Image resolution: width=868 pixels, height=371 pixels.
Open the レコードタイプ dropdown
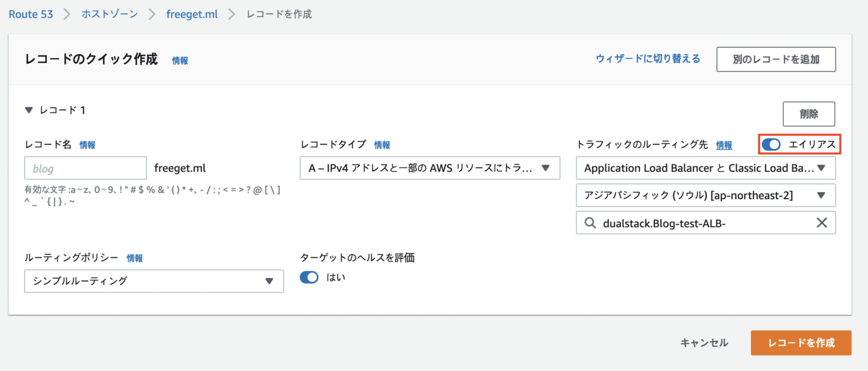(430, 168)
